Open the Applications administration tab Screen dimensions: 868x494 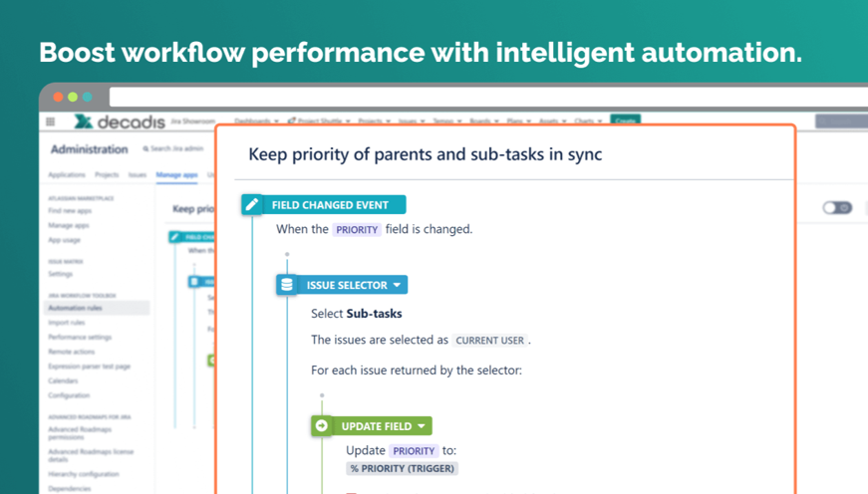point(67,174)
